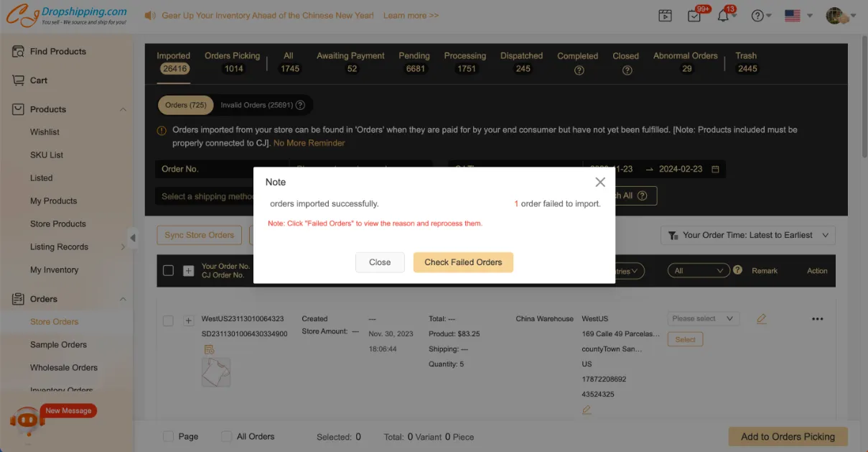Click the edit remark pencil icon

[x=761, y=319]
